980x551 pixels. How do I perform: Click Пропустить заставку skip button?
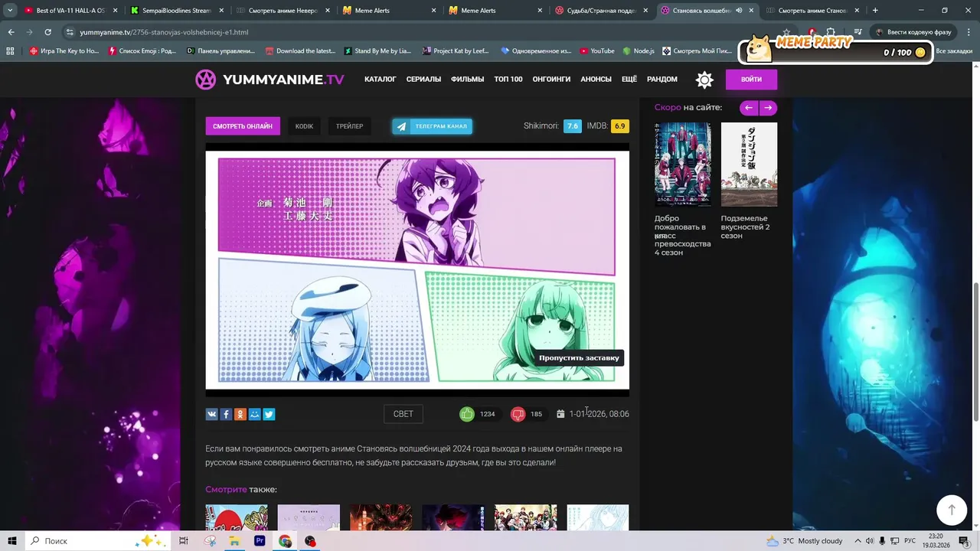[x=579, y=357]
